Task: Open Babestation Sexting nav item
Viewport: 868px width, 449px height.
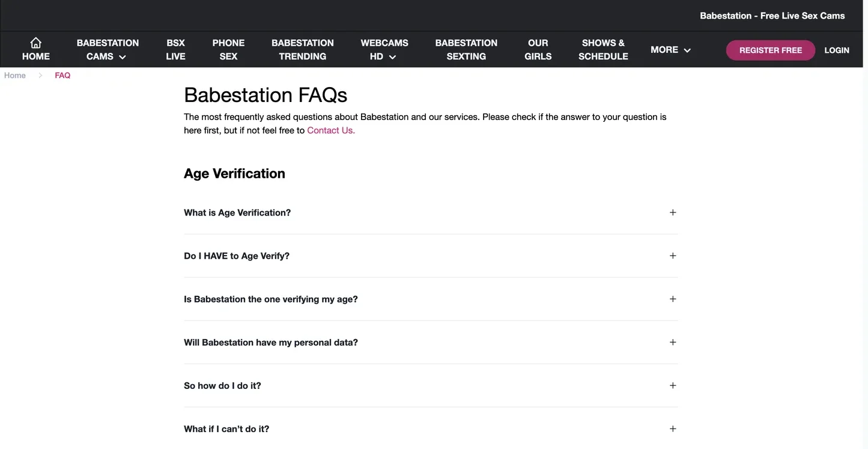Action: (x=466, y=50)
